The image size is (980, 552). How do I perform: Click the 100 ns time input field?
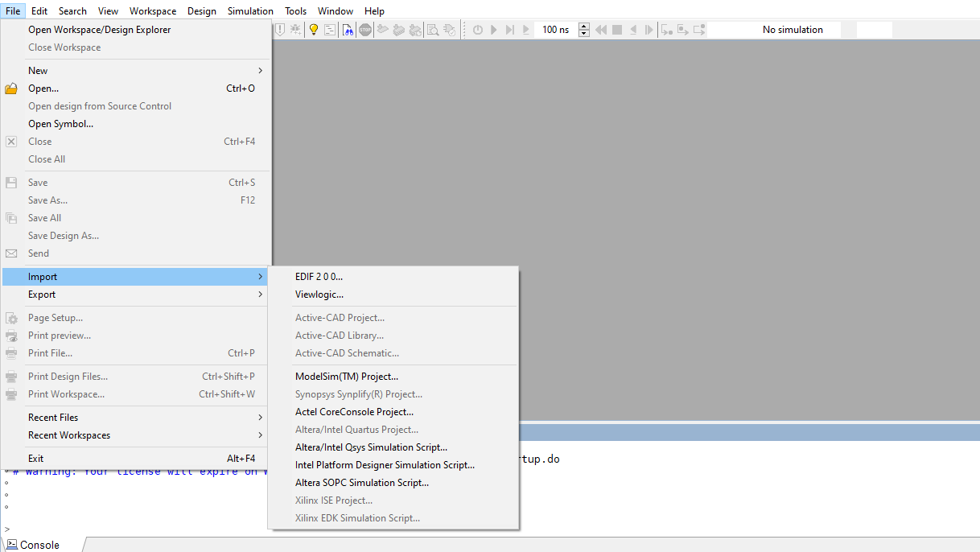555,30
